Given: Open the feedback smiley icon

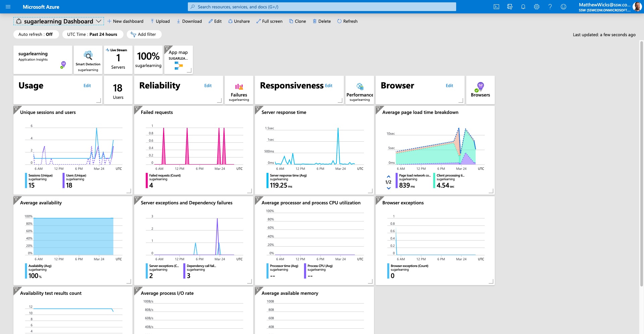Looking at the screenshot, I should pyautogui.click(x=563, y=7).
